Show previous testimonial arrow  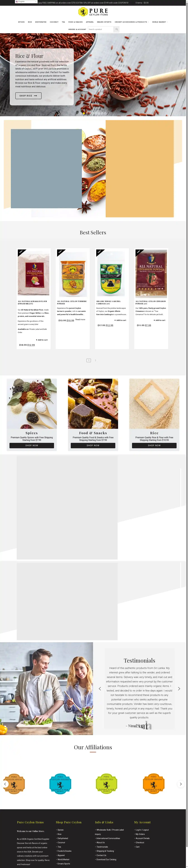tap(100, 689)
